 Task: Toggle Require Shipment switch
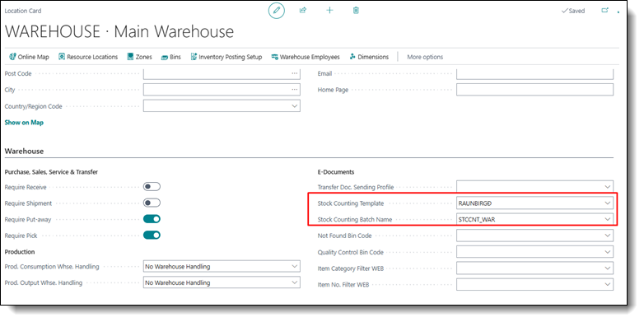click(x=152, y=203)
